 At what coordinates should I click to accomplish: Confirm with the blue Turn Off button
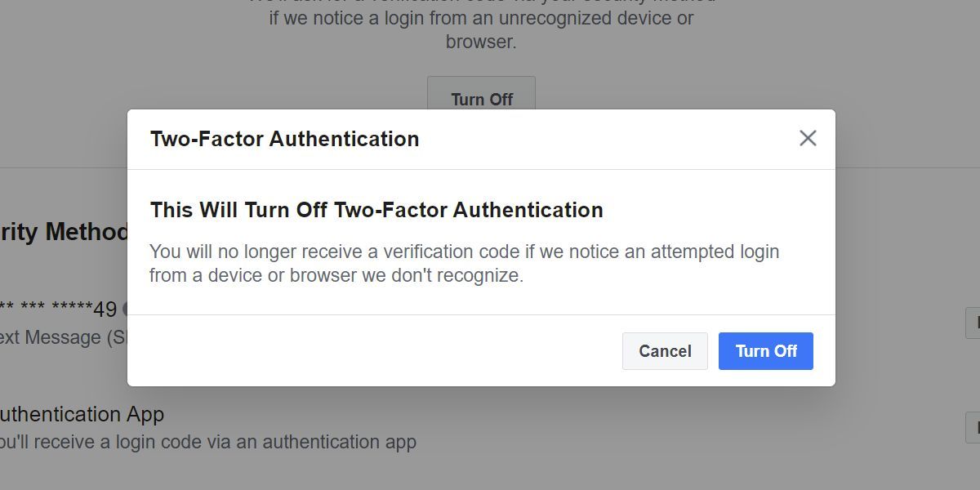point(765,351)
